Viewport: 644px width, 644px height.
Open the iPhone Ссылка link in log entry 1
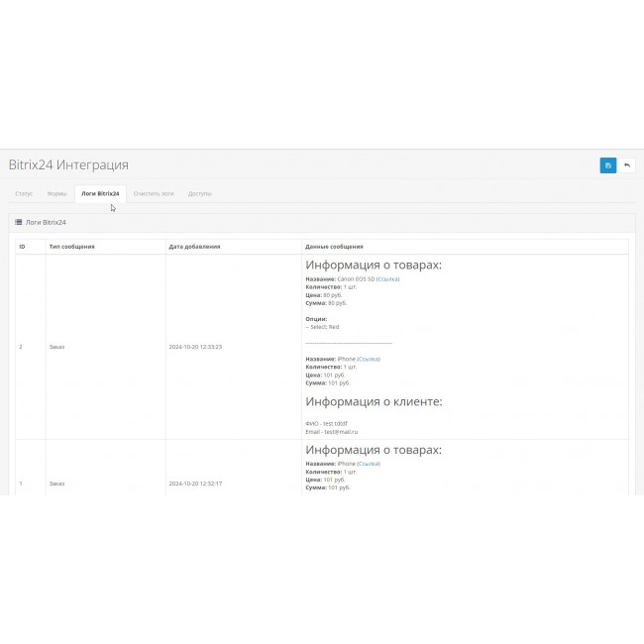point(368,464)
